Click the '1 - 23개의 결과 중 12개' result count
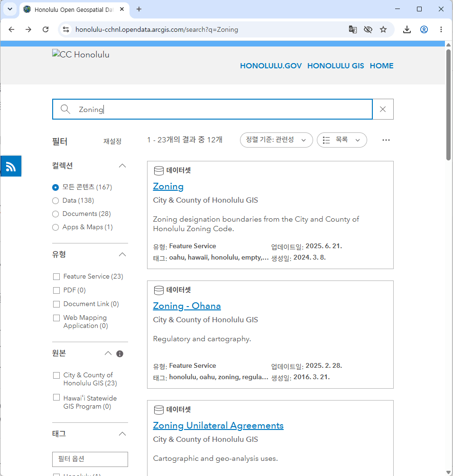The image size is (453, 476). [x=185, y=140]
